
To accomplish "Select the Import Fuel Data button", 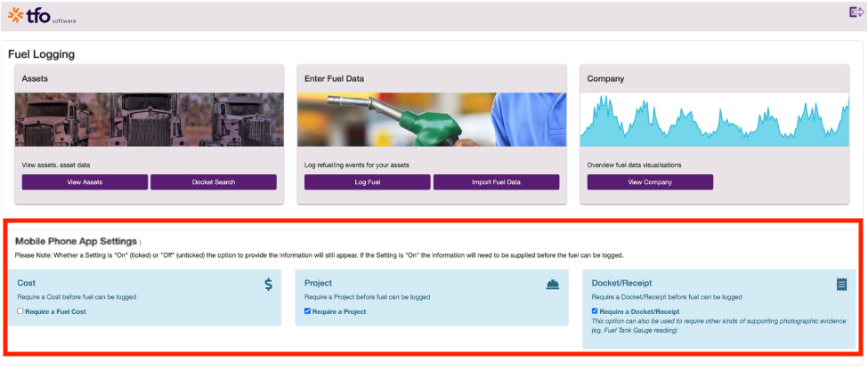I will click(496, 182).
